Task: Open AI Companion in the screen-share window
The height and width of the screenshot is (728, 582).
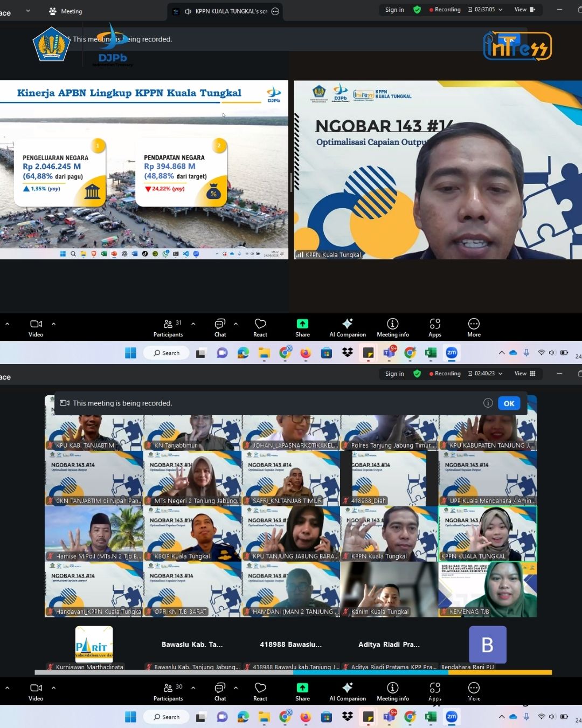Action: 348,327
